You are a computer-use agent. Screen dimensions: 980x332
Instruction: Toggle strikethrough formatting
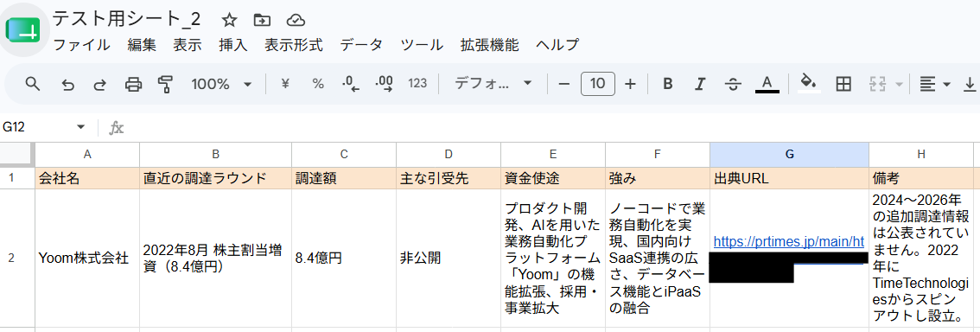[x=733, y=84]
